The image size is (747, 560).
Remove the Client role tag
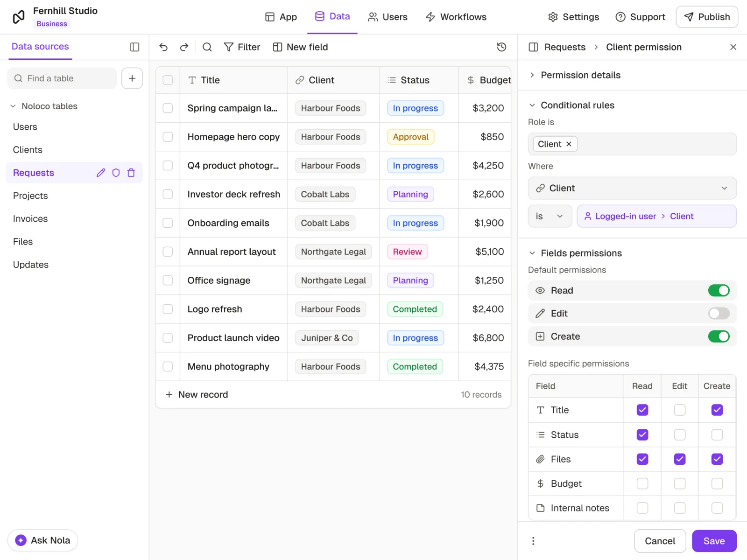[569, 144]
